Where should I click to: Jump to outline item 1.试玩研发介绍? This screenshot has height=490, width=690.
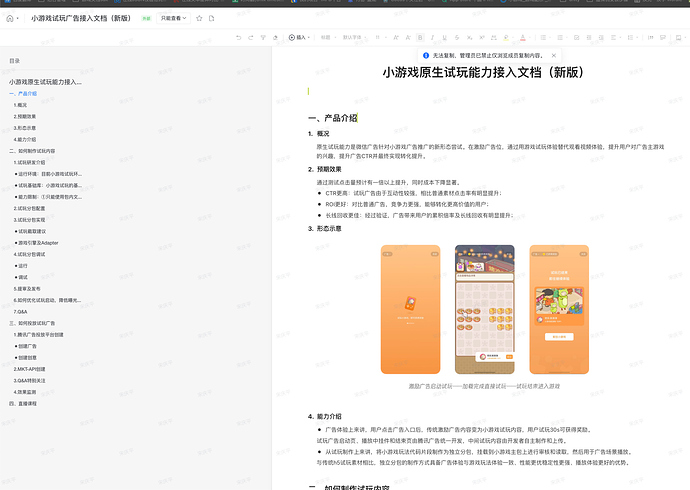pyautogui.click(x=29, y=162)
